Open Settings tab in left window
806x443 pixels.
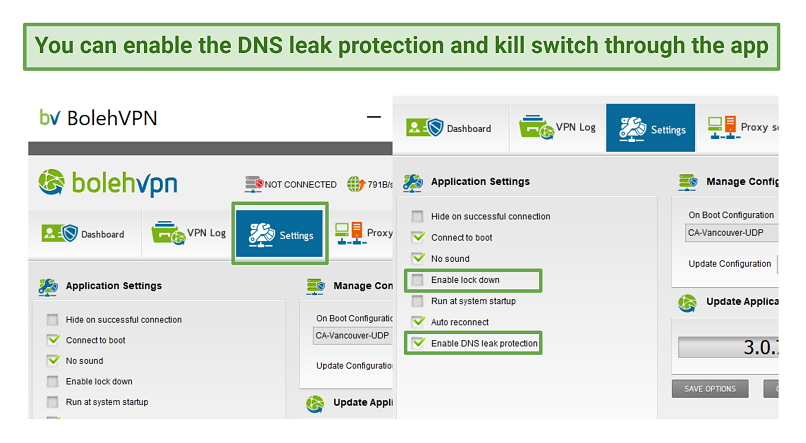click(280, 233)
